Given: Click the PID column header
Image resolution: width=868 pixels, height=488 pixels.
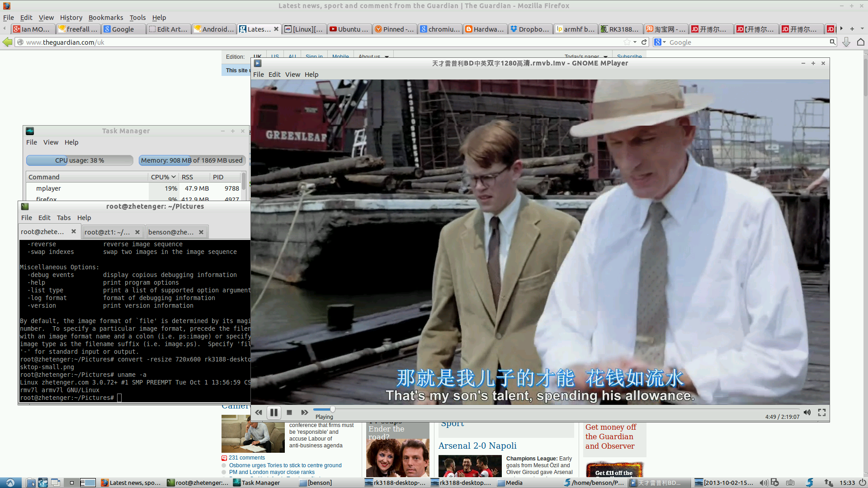Looking at the screenshot, I should 225,177.
